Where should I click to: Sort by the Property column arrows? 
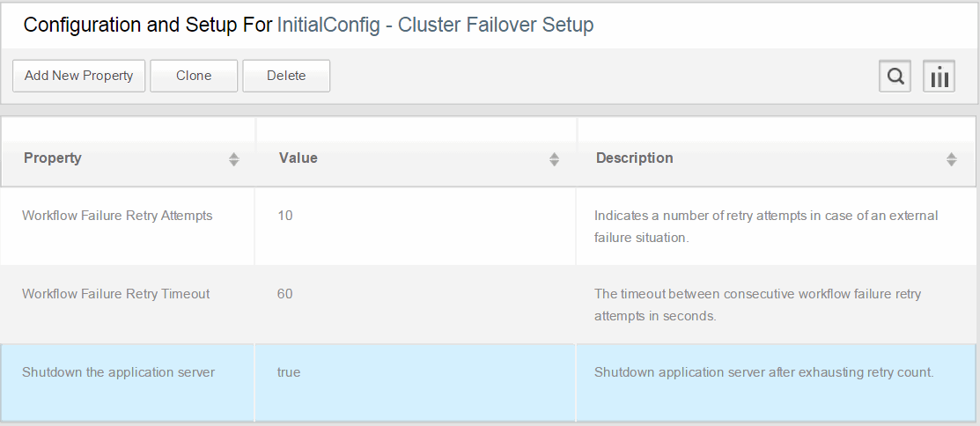(233, 158)
